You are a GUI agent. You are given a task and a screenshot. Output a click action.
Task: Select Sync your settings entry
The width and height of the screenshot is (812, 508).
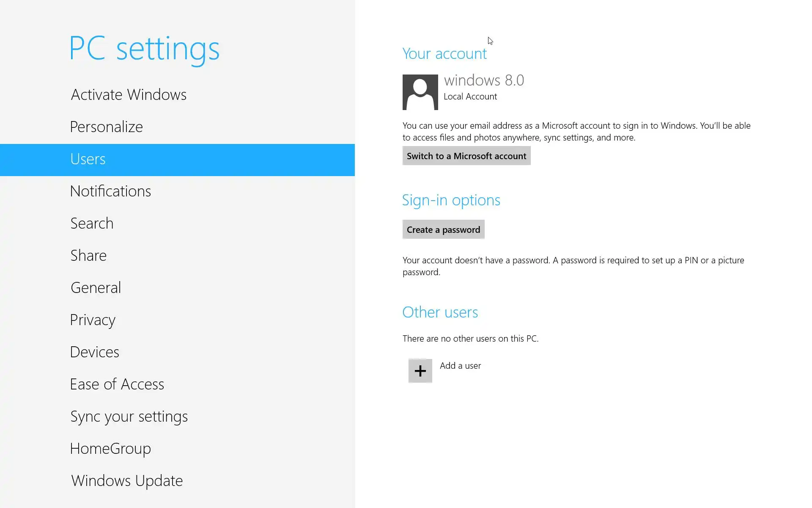(129, 417)
